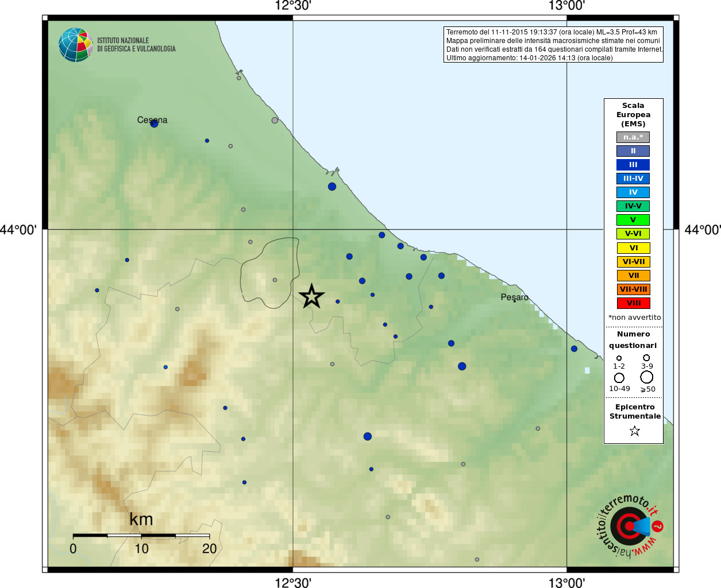Click the yellow VI intensity swatch

(633, 248)
